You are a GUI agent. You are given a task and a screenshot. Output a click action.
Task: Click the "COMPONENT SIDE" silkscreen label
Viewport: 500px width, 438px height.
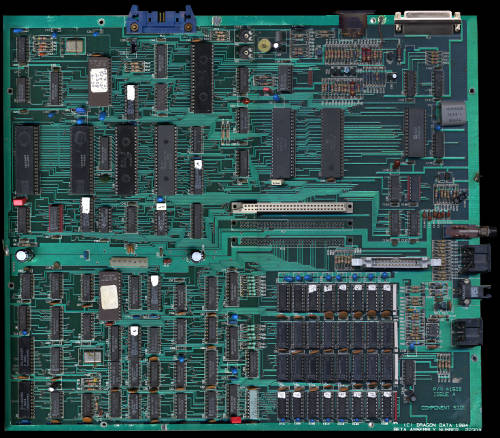tap(442, 407)
